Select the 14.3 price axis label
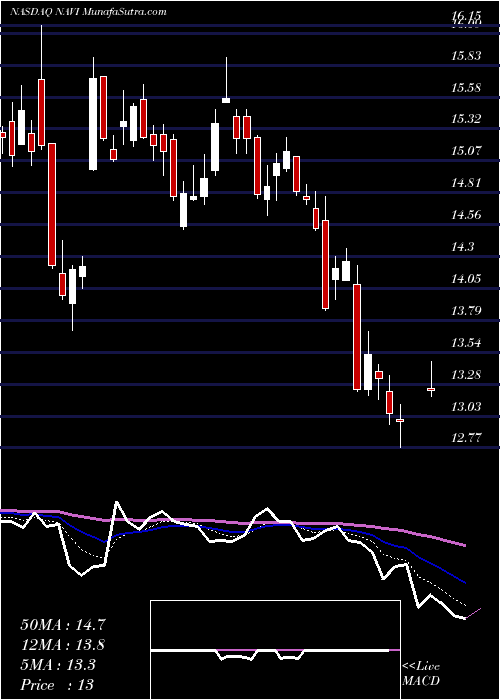Screen dimensions: 500x700 tap(463, 247)
